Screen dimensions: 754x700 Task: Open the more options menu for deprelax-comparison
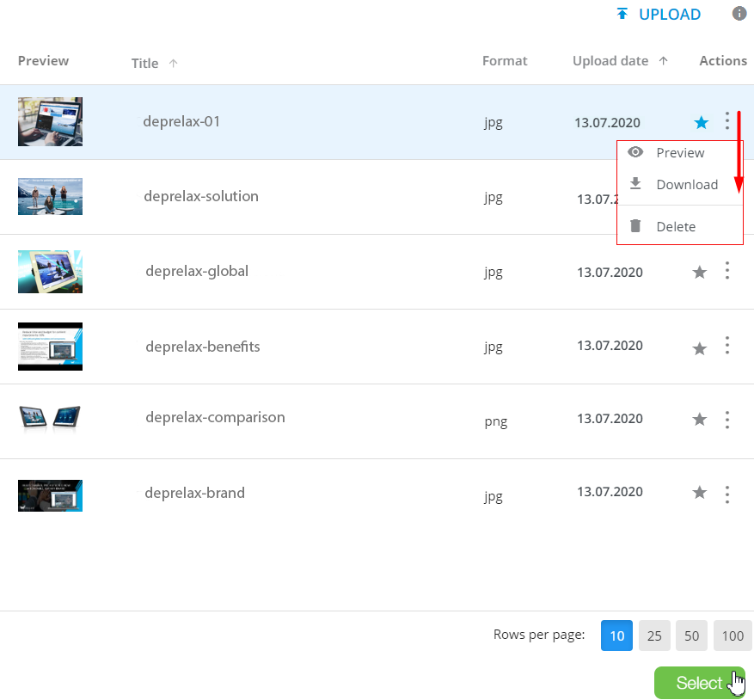727,420
